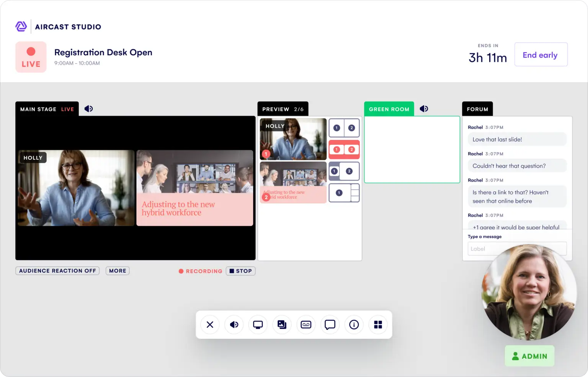This screenshot has height=377, width=588.
Task: Select the highlighted red two-up layout
Action: (344, 150)
